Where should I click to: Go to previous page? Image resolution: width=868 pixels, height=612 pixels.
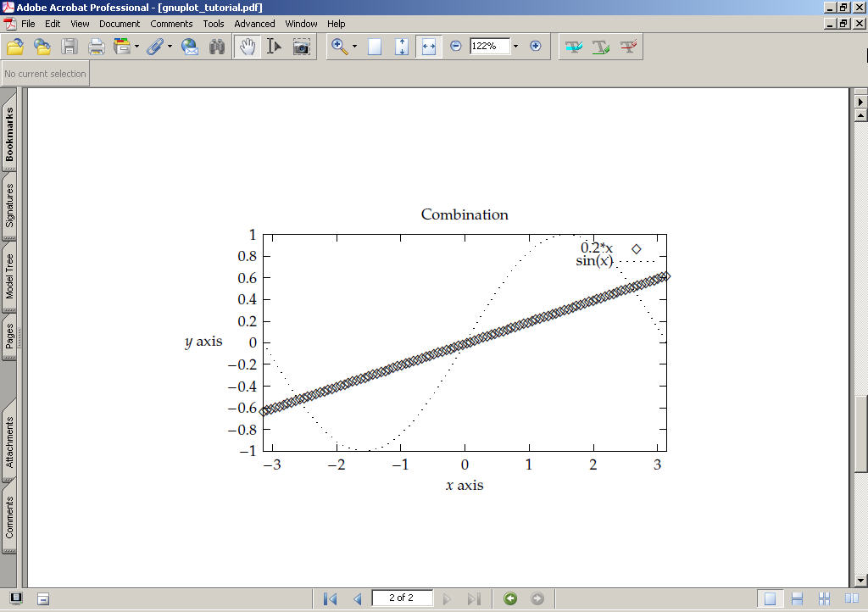coord(357,598)
